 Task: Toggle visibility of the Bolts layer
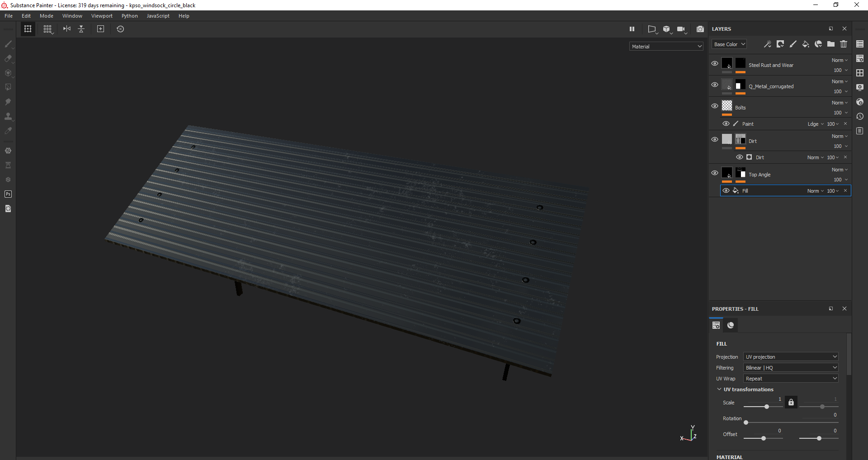click(715, 106)
